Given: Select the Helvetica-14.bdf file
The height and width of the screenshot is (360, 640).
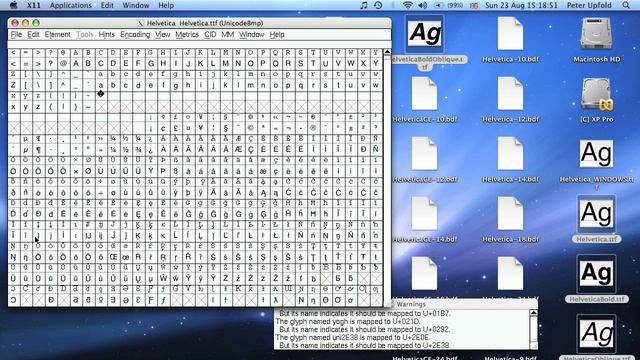Looking at the screenshot, I should pyautogui.click(x=510, y=153).
